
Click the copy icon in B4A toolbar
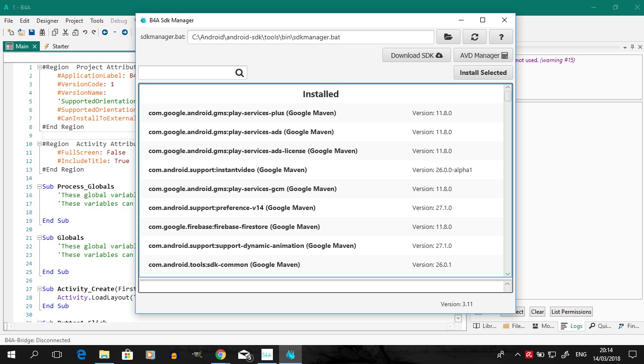(55, 32)
